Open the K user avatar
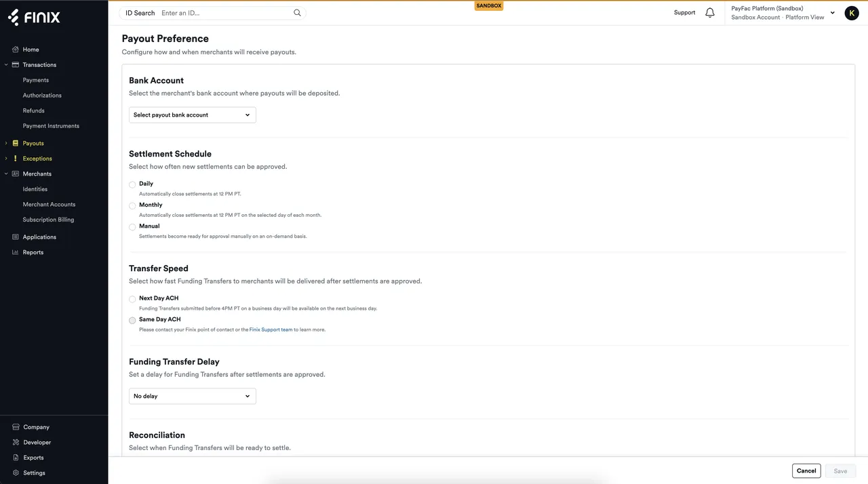868x484 pixels. 852,13
